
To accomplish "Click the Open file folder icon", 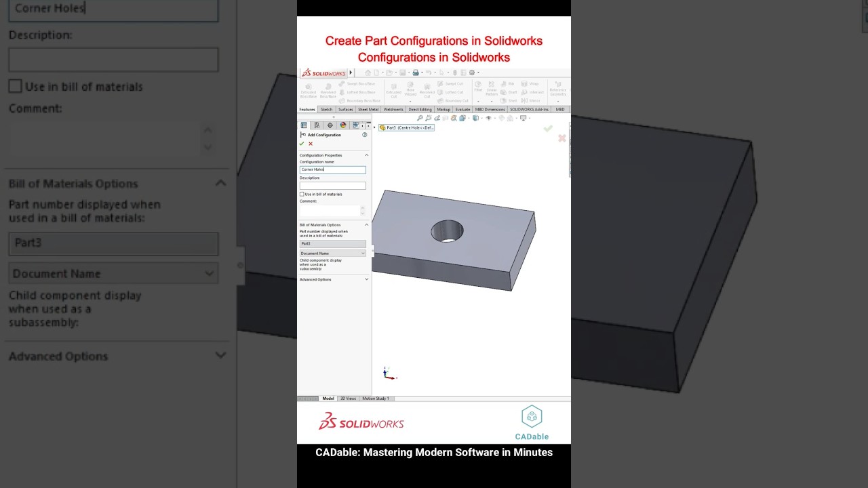I will click(389, 73).
